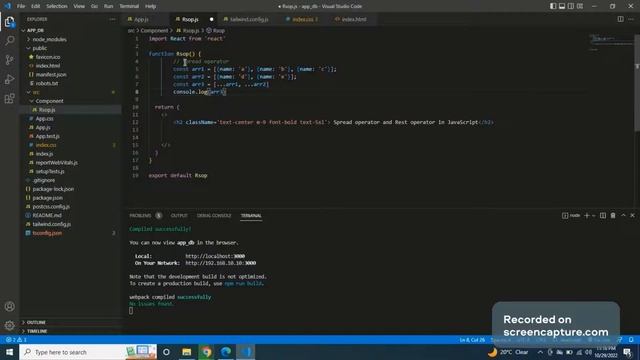The width and height of the screenshot is (640, 360).
Task: Open tsconfig.json in the explorer
Action: (47, 233)
